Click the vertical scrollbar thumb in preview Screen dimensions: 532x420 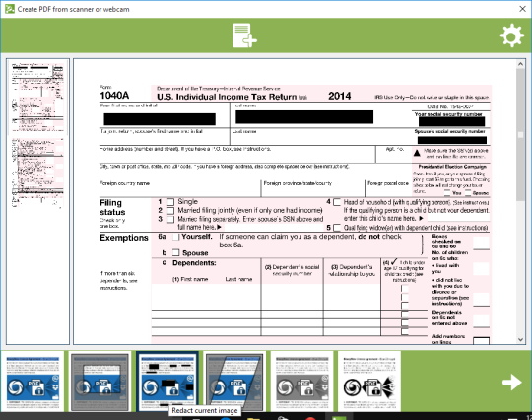click(x=521, y=134)
